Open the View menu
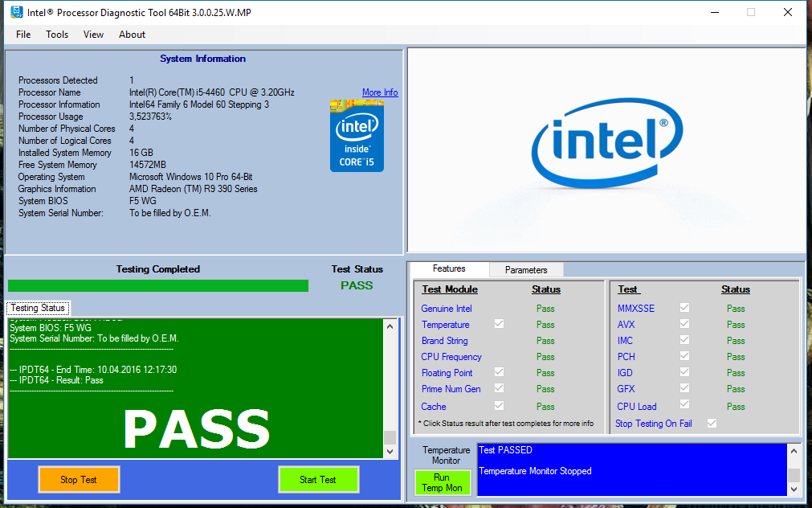 tap(94, 35)
